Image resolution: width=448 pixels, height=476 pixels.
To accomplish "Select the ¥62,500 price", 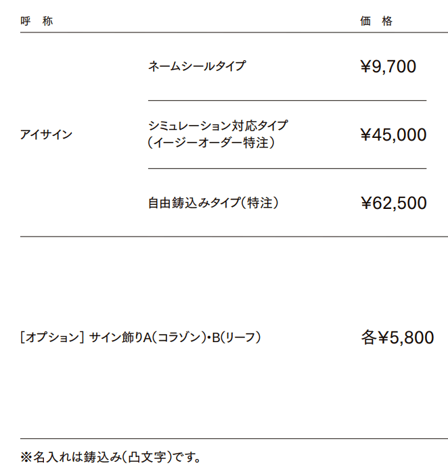I will click(393, 203).
